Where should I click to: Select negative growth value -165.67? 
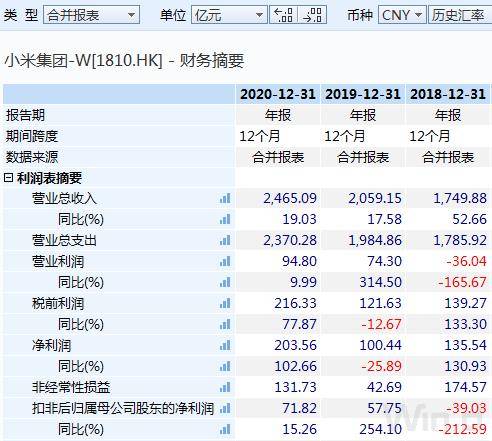click(x=462, y=282)
